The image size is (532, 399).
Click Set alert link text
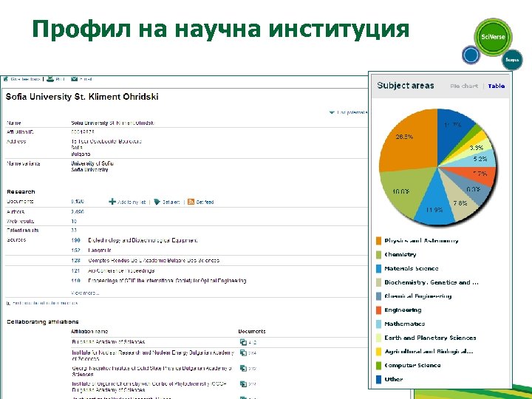[x=171, y=202]
